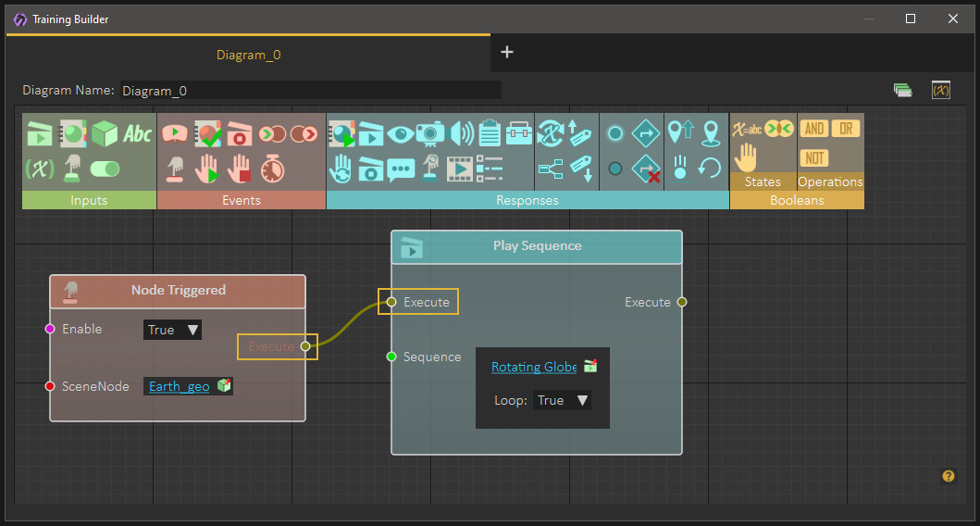This screenshot has width=980, height=526.
Task: Open the stacked layers icon top right
Action: point(902,90)
